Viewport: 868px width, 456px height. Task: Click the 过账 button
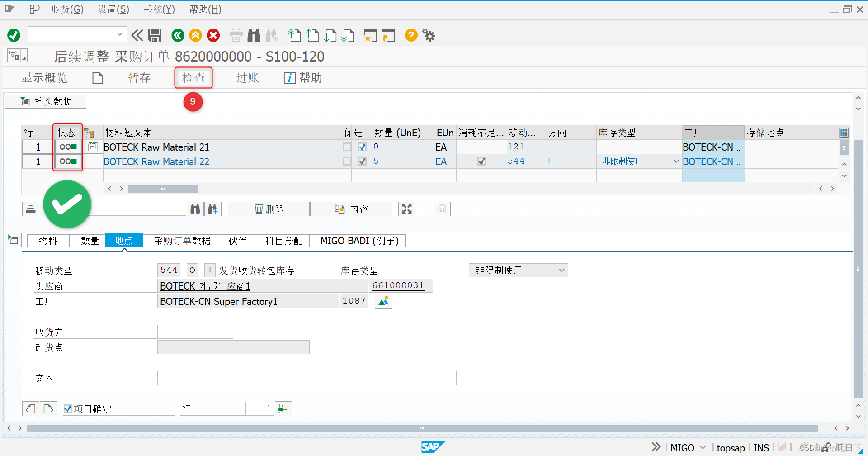(x=248, y=78)
